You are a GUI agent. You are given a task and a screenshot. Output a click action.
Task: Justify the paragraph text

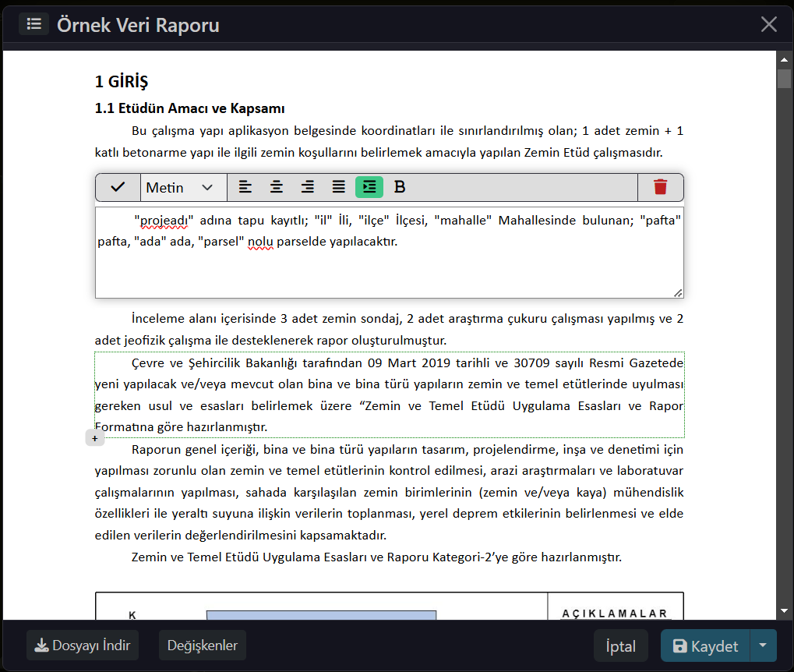click(x=339, y=187)
